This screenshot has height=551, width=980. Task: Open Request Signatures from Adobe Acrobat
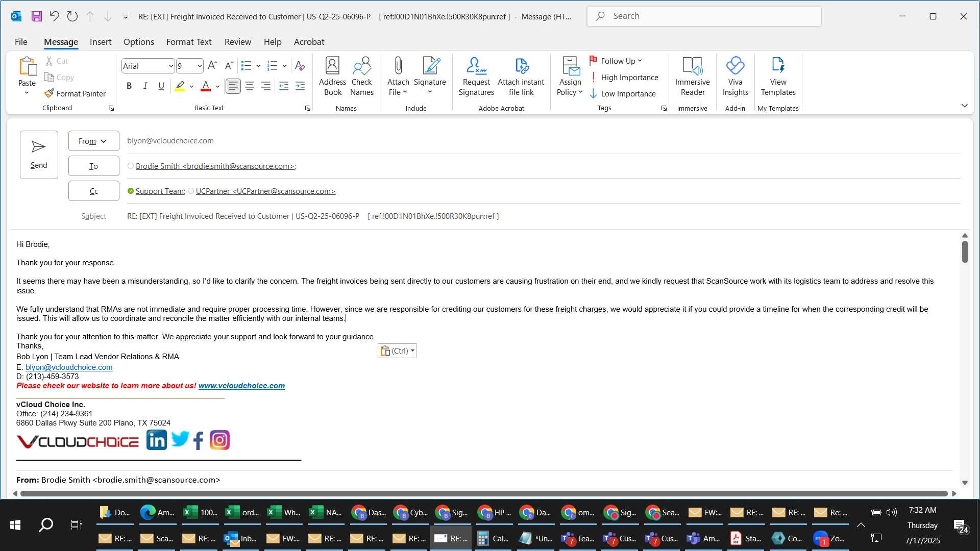coord(476,76)
